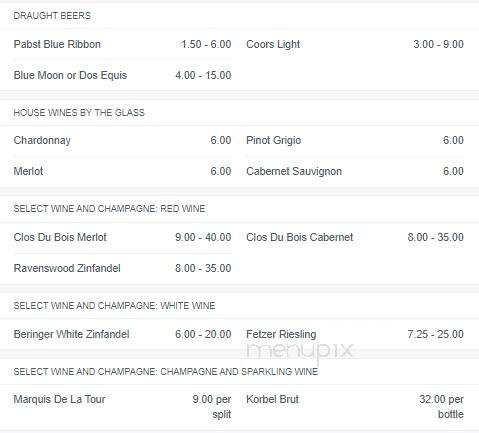Select the Red Wine section heading

pos(109,209)
